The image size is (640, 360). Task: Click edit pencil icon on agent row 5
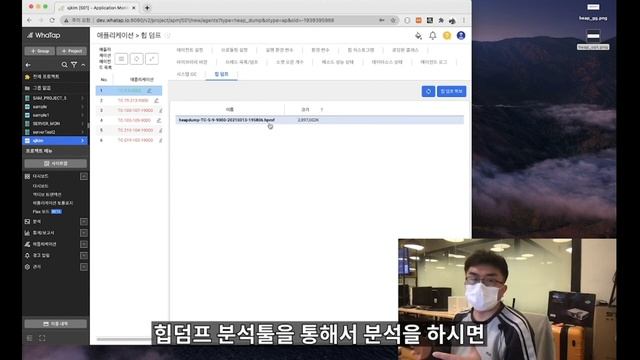(x=160, y=130)
